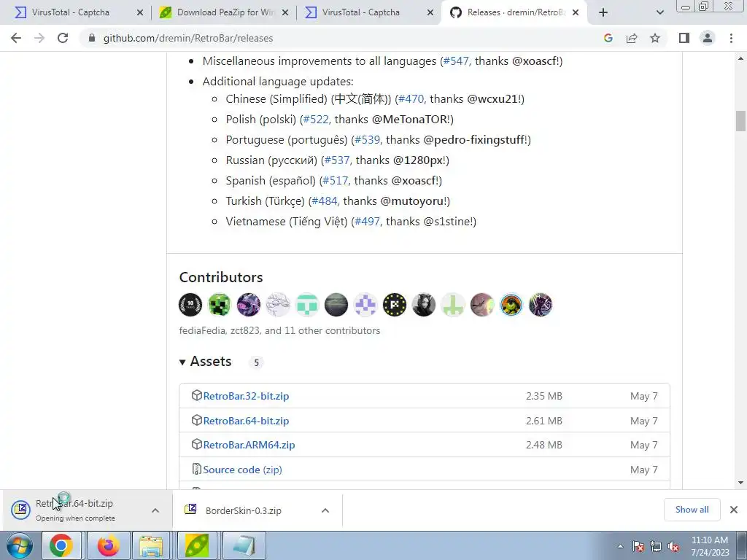This screenshot has height=560, width=747.
Task: Expand options for BorderSkin-0.3.zip download
Action: click(325, 510)
